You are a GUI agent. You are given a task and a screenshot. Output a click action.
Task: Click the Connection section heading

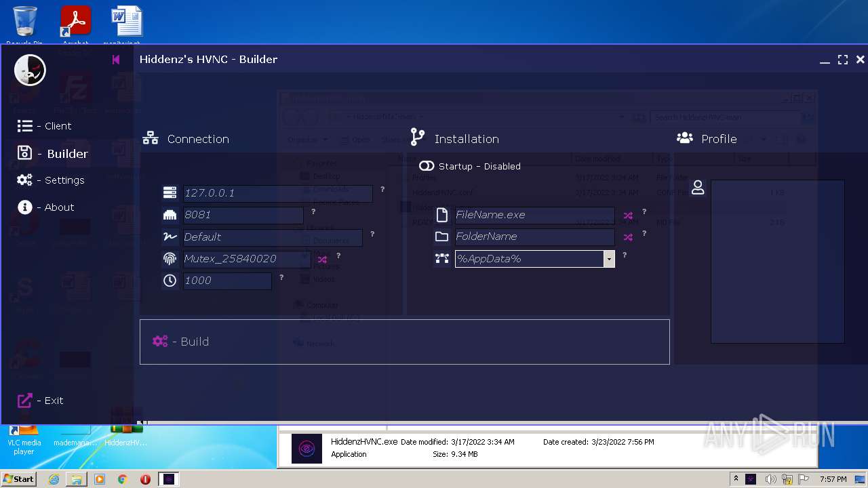point(198,139)
